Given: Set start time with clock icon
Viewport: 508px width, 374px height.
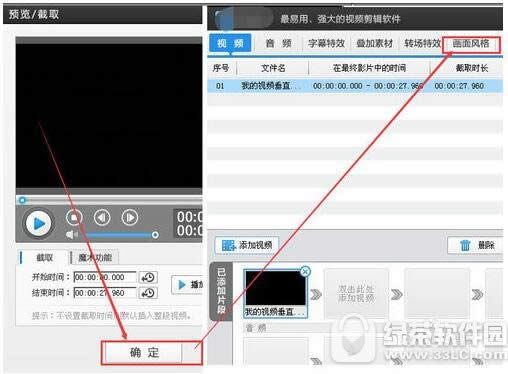Looking at the screenshot, I should [x=148, y=277].
